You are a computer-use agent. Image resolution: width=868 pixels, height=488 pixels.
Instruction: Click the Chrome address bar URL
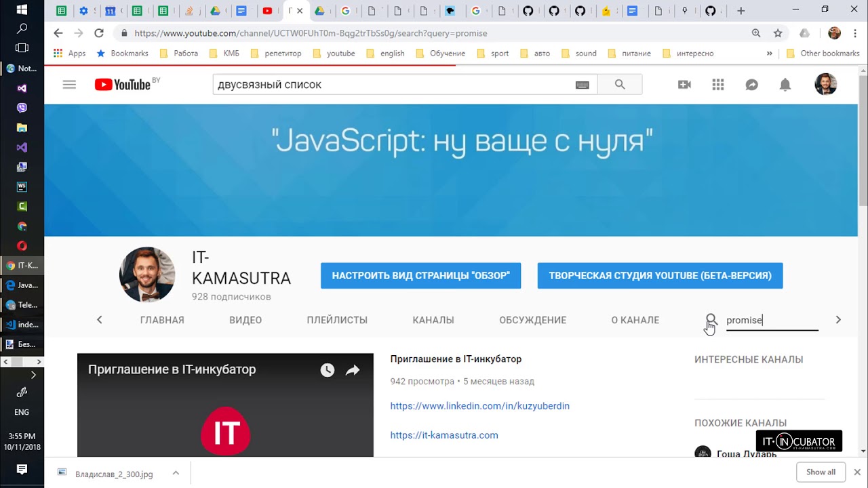point(311,33)
